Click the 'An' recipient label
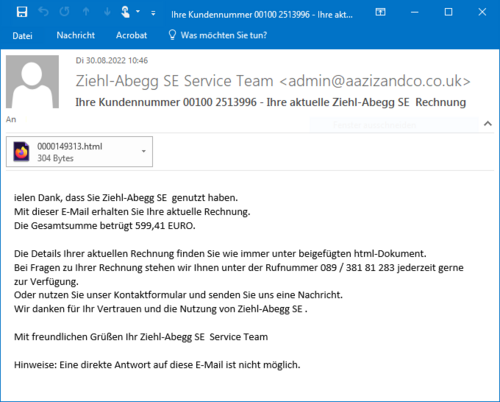This screenshot has height=402, width=500. coord(11,119)
